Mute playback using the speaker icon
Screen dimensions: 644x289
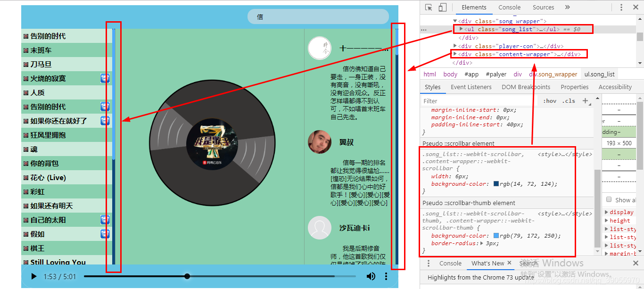371,276
